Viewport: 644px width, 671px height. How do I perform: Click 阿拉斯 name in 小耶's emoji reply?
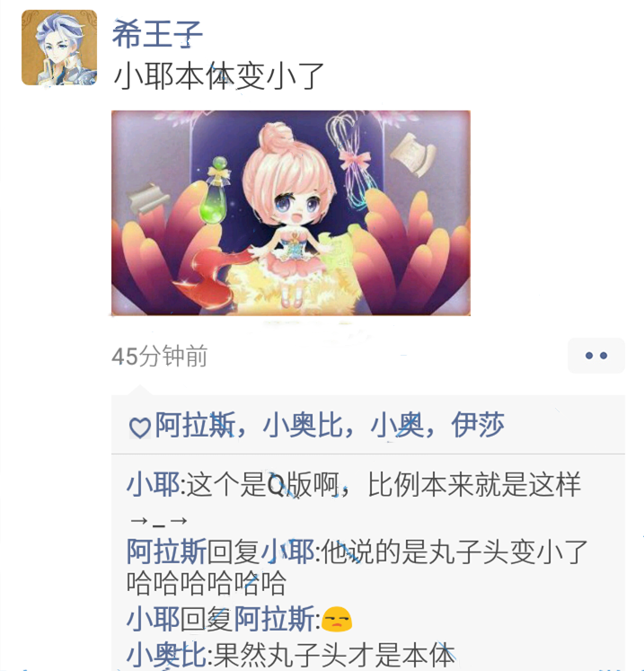tap(274, 619)
